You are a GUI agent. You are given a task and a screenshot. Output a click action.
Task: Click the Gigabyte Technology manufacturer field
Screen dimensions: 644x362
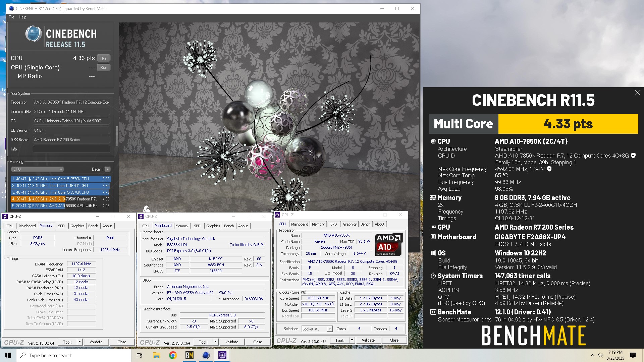point(215,239)
